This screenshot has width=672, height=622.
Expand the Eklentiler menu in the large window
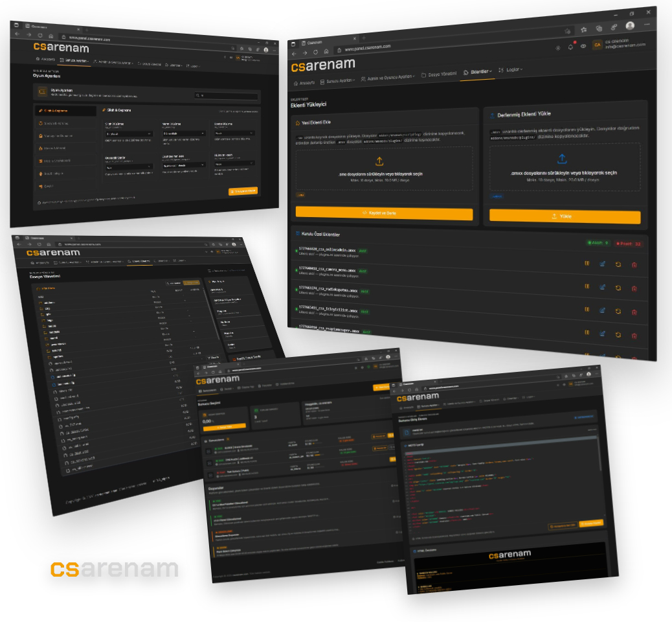coord(477,72)
